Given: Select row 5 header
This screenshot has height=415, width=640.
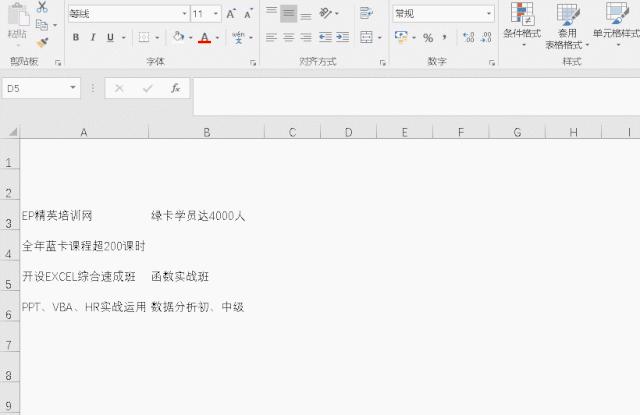Looking at the screenshot, I should [x=9, y=276].
